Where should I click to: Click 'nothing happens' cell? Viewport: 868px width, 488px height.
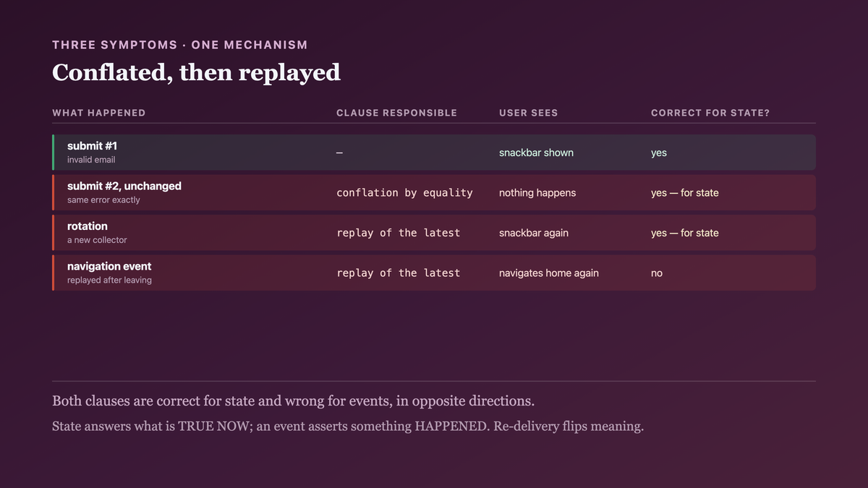tap(537, 193)
